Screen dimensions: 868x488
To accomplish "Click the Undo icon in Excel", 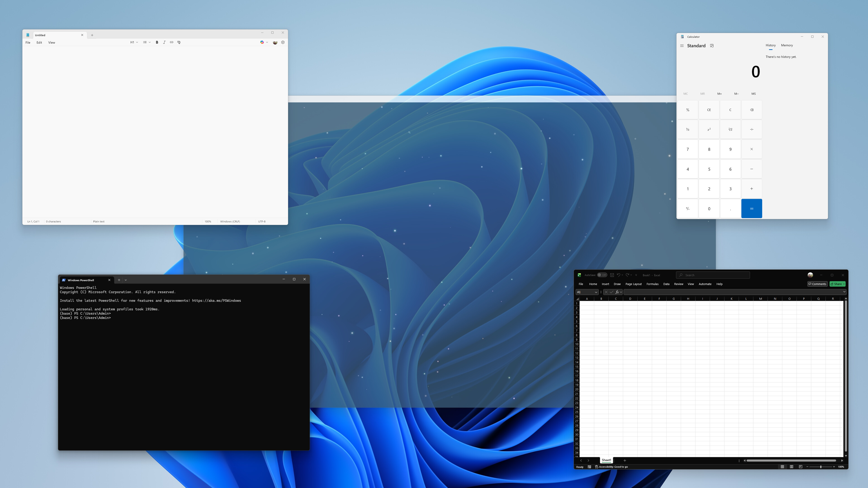I will pos(619,275).
